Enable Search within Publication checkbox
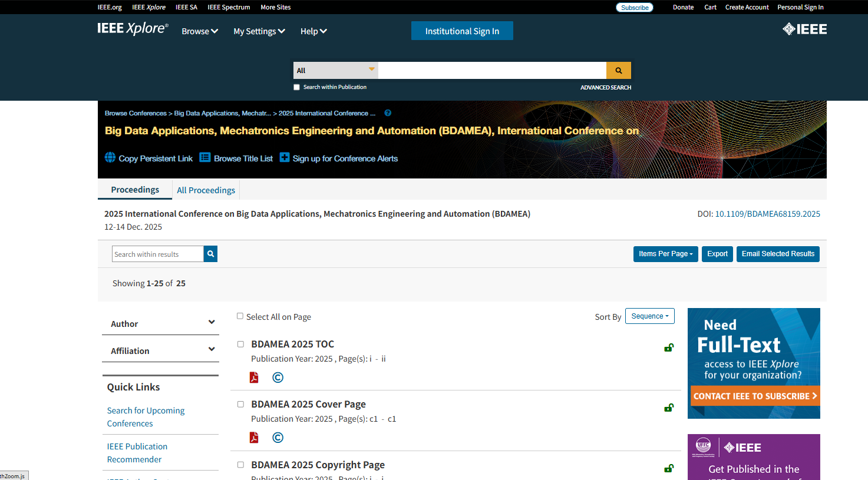The image size is (868, 480). [x=297, y=87]
